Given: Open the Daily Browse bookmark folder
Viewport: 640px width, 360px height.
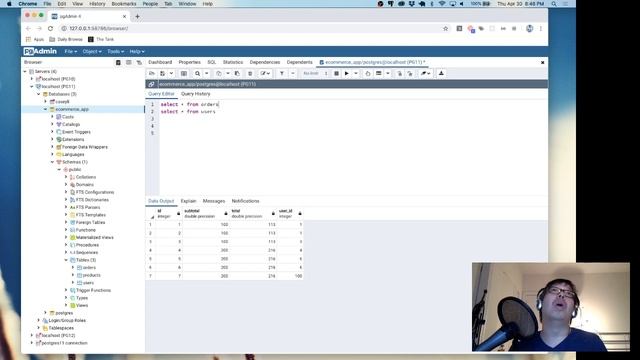Looking at the screenshot, I should click(66, 40).
